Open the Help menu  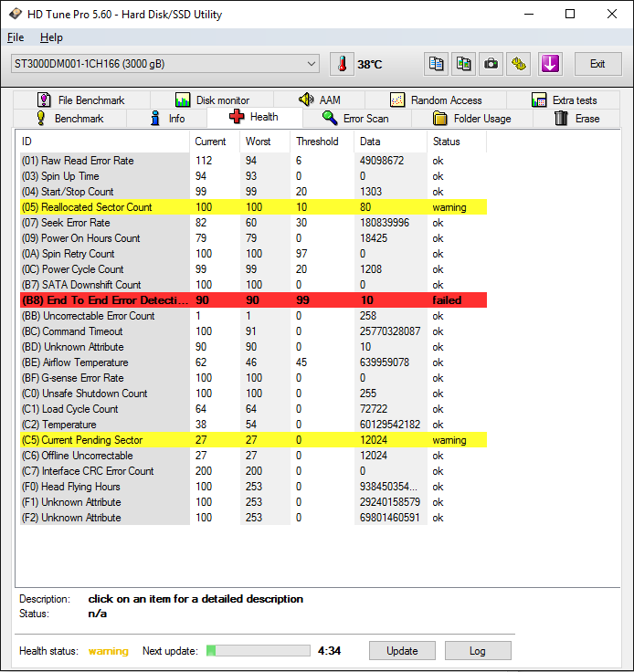tap(51, 37)
